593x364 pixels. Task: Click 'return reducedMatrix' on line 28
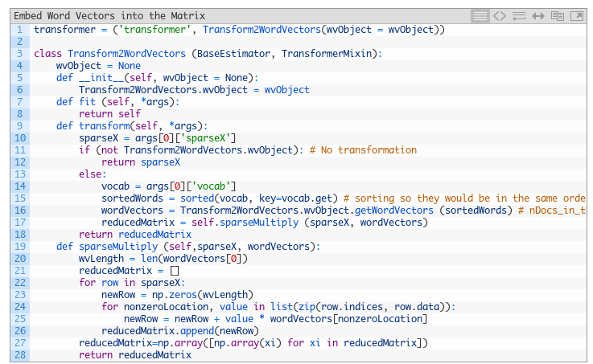135,355
